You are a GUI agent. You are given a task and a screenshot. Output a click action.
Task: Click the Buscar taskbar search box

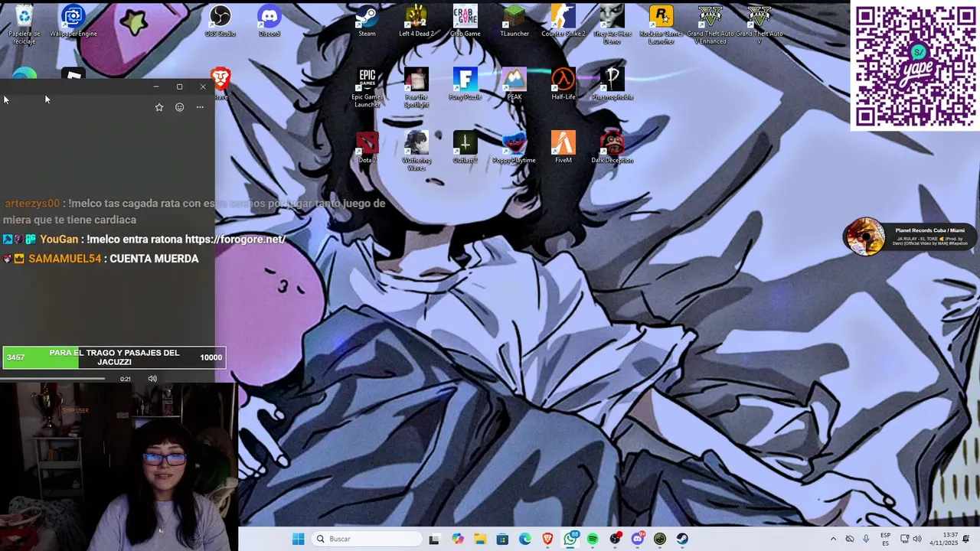[x=367, y=539]
